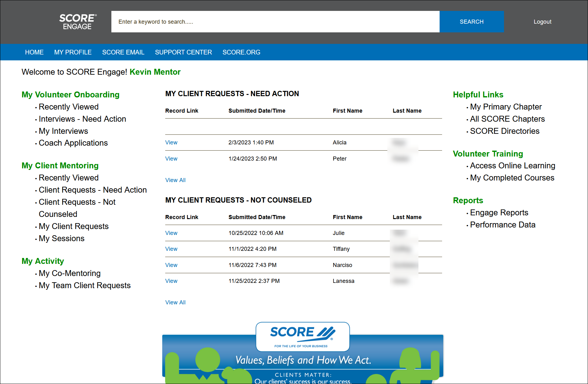Open My Completed Courses link
Screen dimensions: 588x384
(512, 178)
